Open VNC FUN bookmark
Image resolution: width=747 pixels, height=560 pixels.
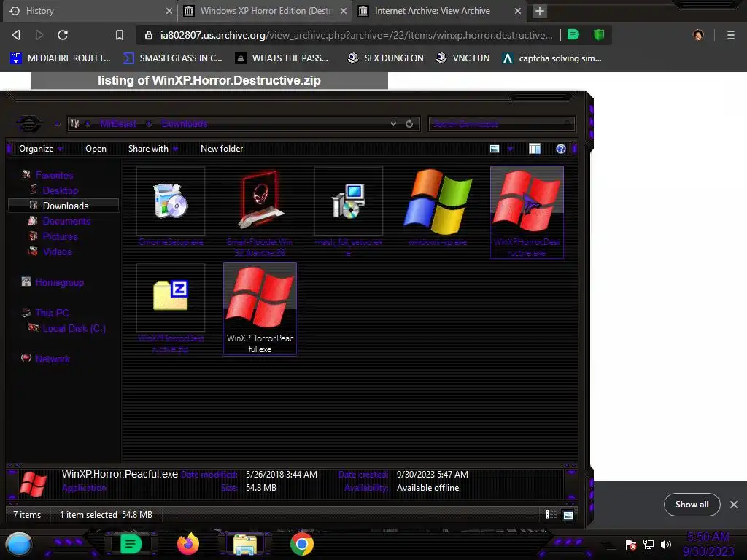(462, 58)
